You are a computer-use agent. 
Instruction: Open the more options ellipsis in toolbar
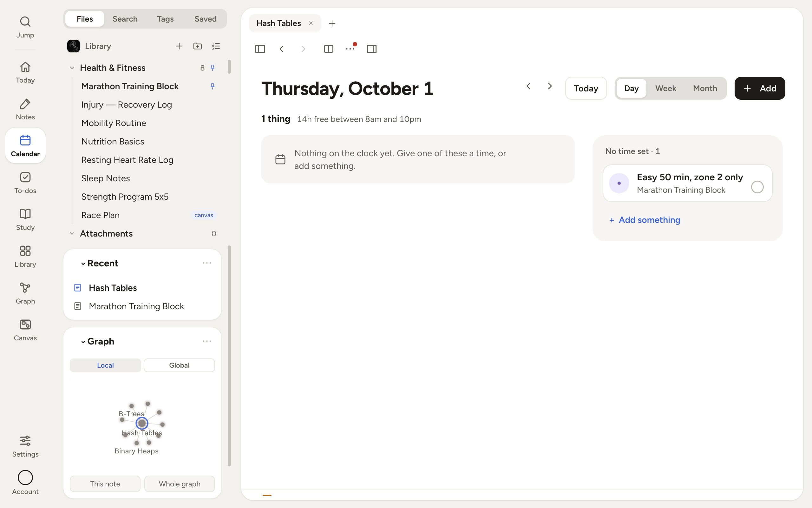coord(350,49)
